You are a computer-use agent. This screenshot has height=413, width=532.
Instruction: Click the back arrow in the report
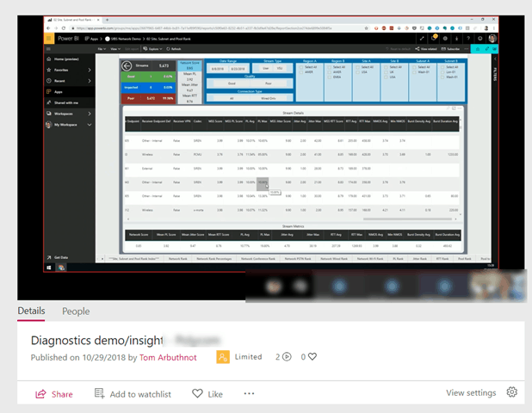pyautogui.click(x=127, y=65)
